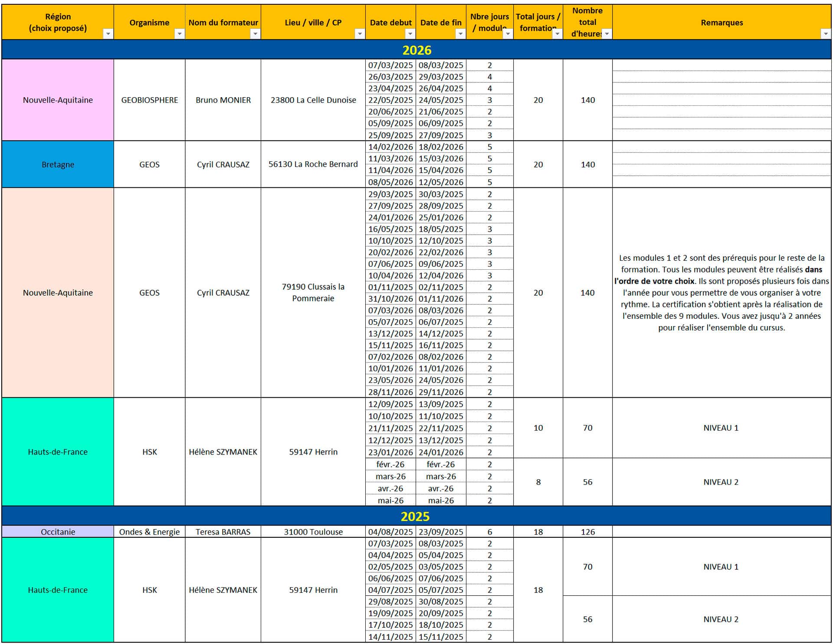This screenshot has height=644, width=833.
Task: Open the Date debut filter dropdown
Action: coord(410,34)
